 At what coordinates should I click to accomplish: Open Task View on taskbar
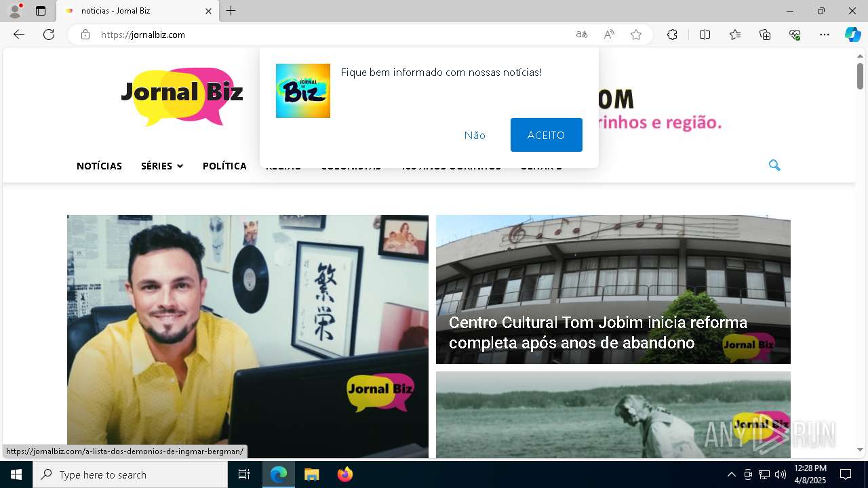[x=244, y=474]
